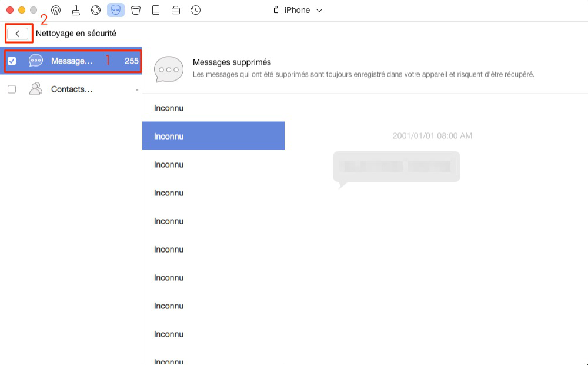Click the 255 message count
This screenshot has width=588, height=365.
132,61
